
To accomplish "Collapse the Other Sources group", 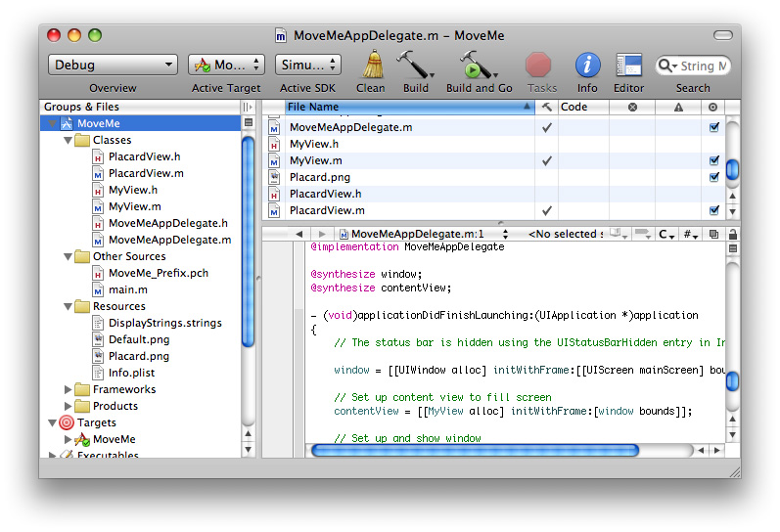I will click(x=69, y=257).
